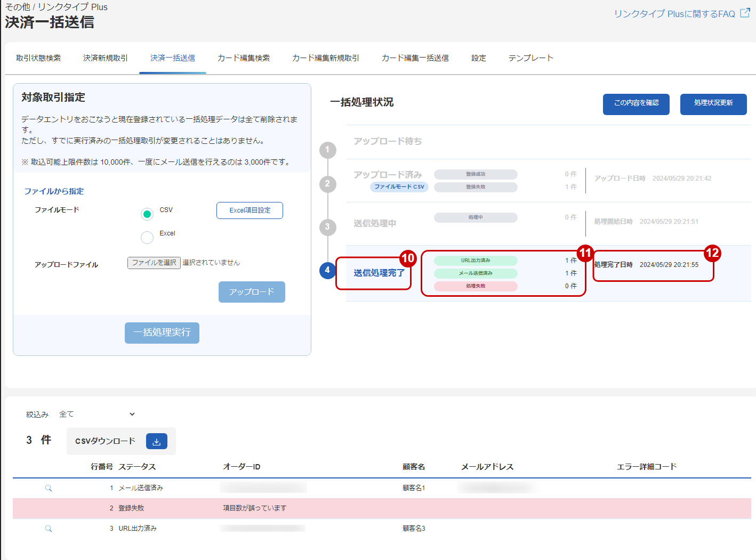Click 選択されていません file status text
The height and width of the screenshot is (560, 756).
(211, 263)
